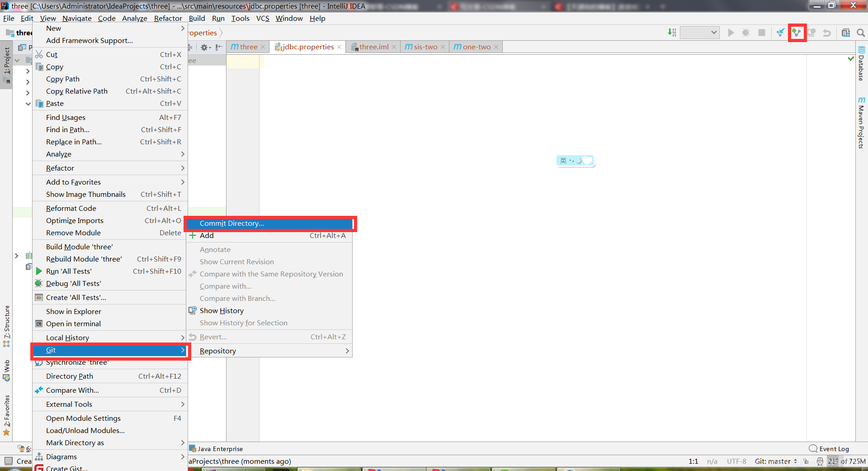
Task: Choose Add in the Git submenu
Action: point(270,236)
